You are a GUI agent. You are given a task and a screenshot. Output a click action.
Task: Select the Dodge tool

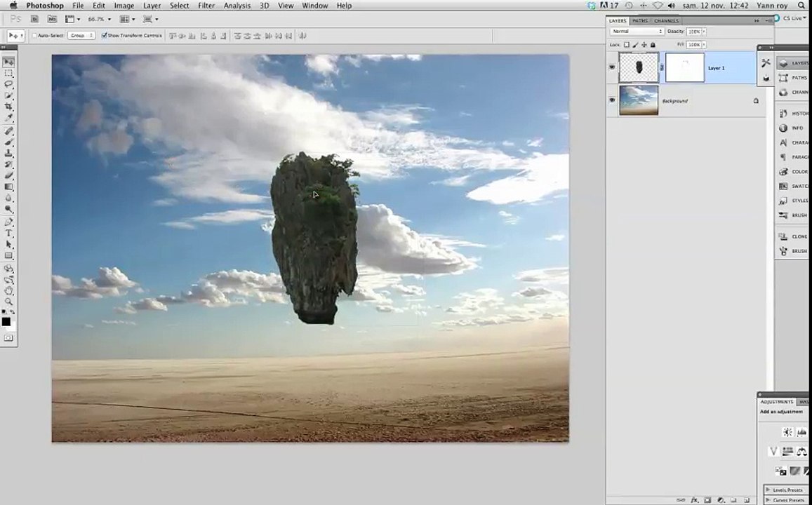tap(8, 209)
